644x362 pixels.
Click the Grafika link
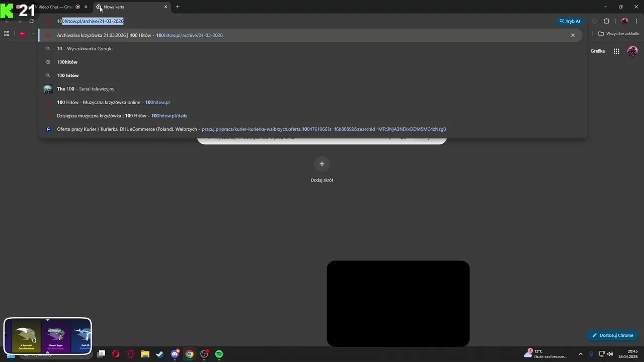click(598, 51)
